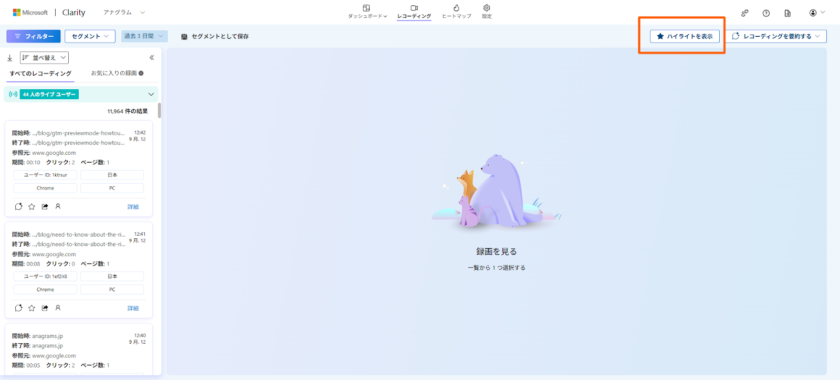
Task: Summarize the need-to-know recording via its icon
Action: 18,308
